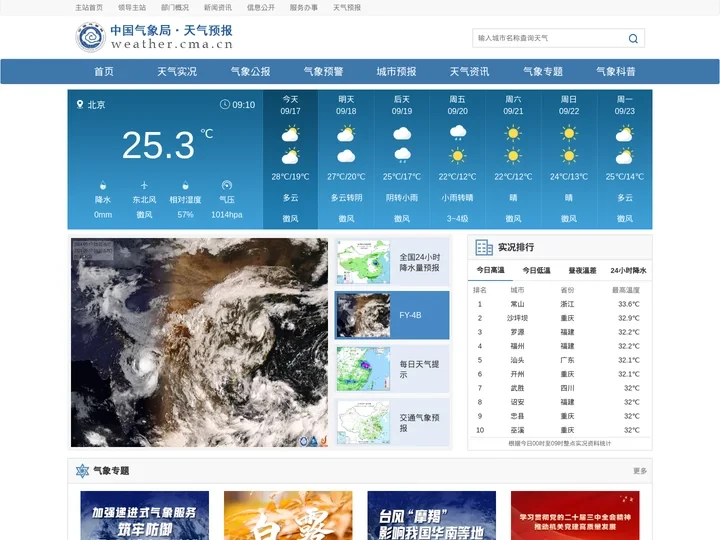Click the precipitation droplet icon
Screen dimensions: 720x540
103,186
